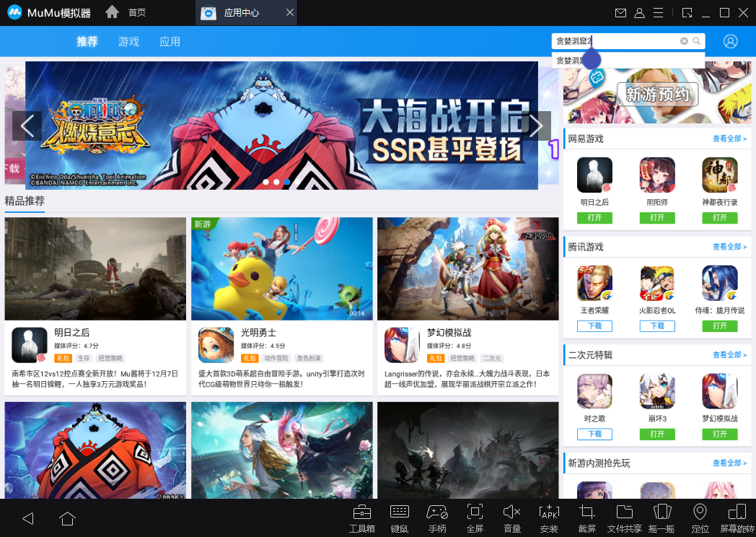Open file sharing (文件共享)
This screenshot has height=537, width=756.
pos(625,518)
